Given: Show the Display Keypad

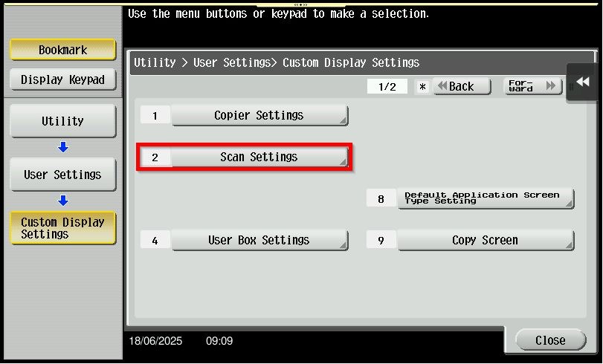Looking at the screenshot, I should coord(62,79).
